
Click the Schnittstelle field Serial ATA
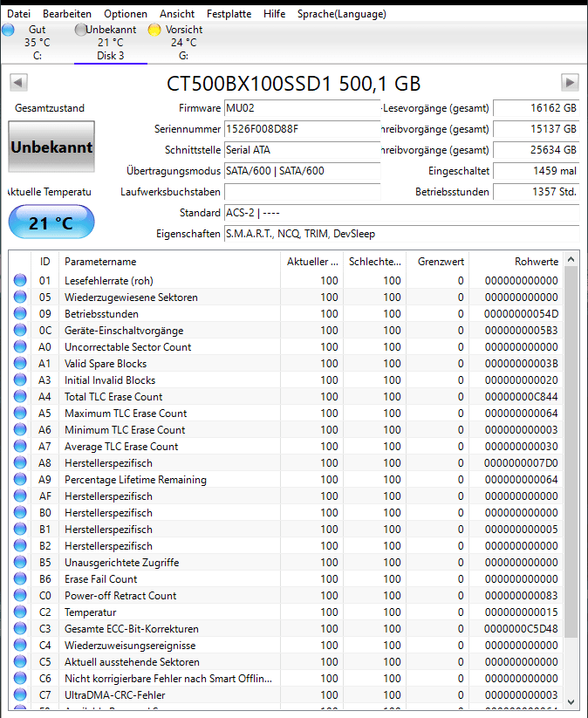click(x=302, y=150)
